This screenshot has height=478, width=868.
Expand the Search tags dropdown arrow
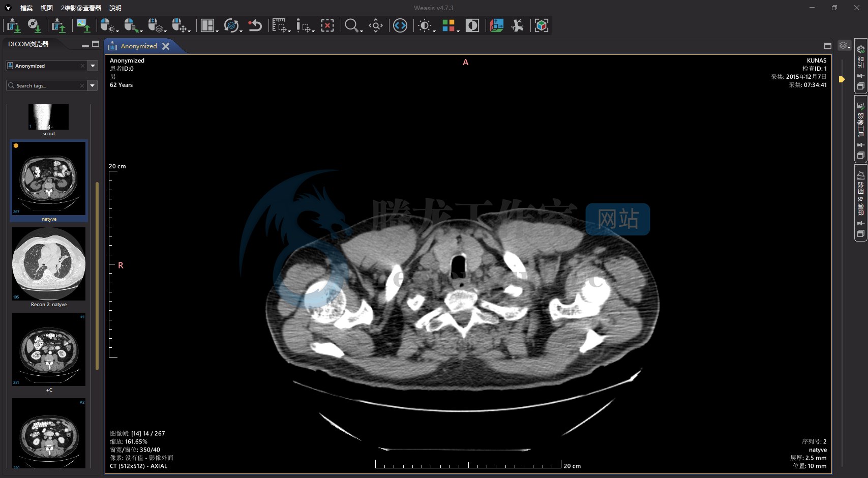tap(93, 85)
